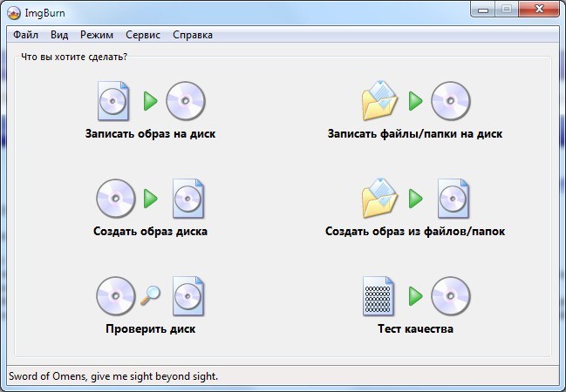Click the folder icon above "Создать образ из файлов/папок"
The width and height of the screenshot is (566, 392).
pos(379,199)
